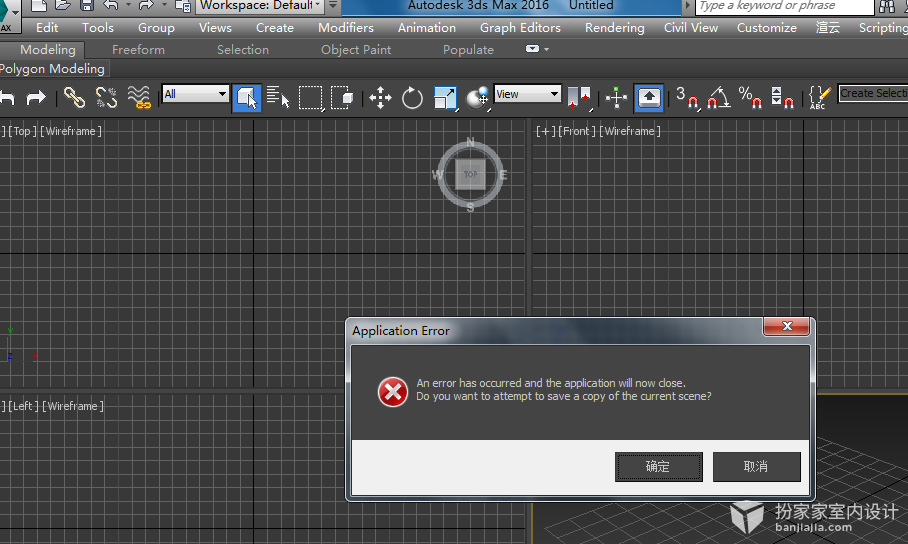Open the 渲云 menu
Screen dimensions: 908x544
(x=828, y=28)
